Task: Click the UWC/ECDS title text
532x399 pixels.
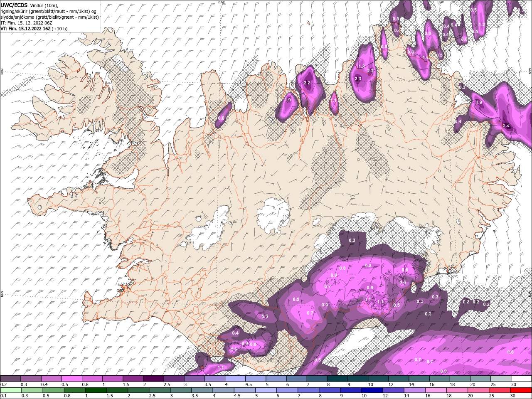Action: click(14, 5)
